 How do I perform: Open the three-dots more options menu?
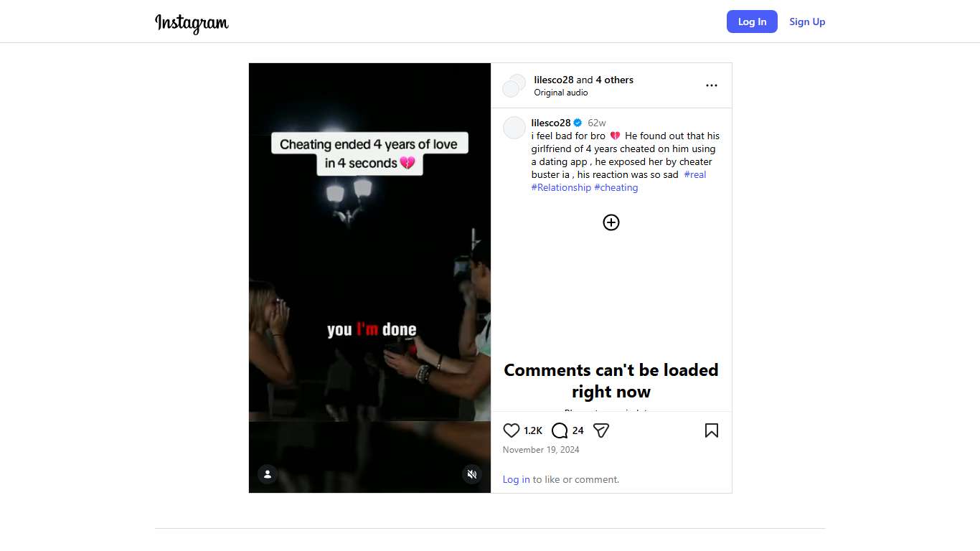712,85
